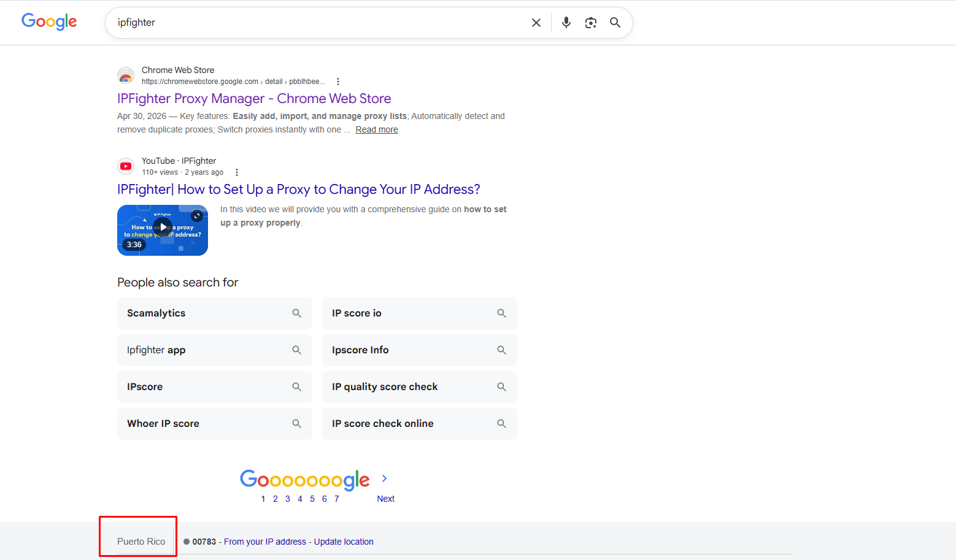Start voice search with the microphone icon
Viewport: 956px width, 560px height.
pyautogui.click(x=566, y=23)
